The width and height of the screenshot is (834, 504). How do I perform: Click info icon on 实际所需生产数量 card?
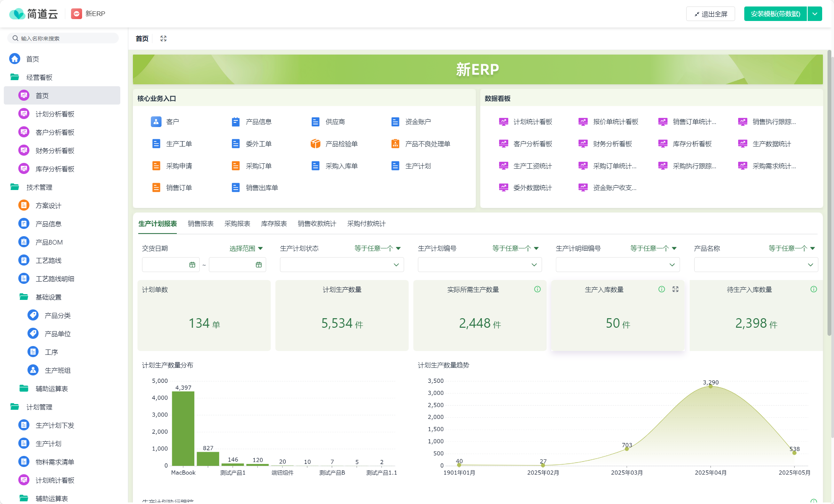[537, 289]
